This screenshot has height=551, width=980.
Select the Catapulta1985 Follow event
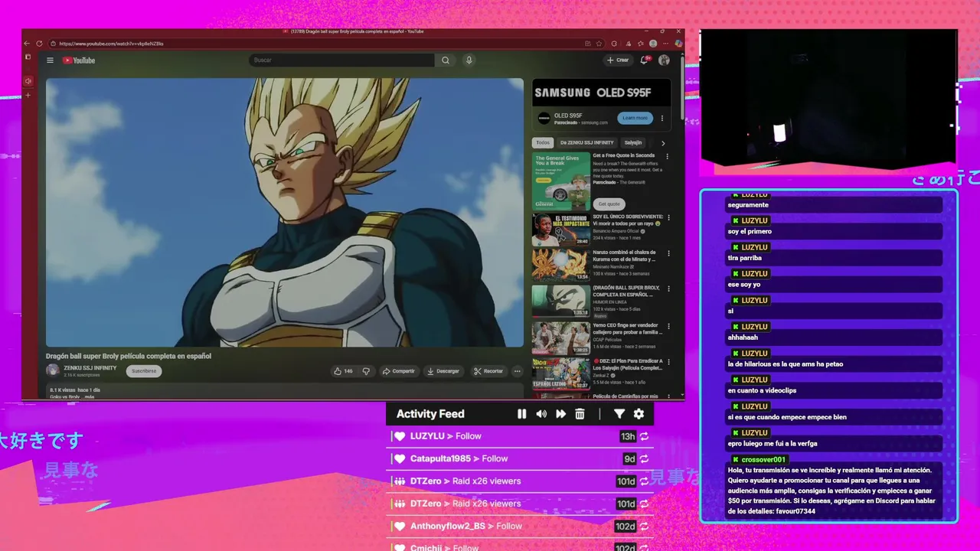520,458
